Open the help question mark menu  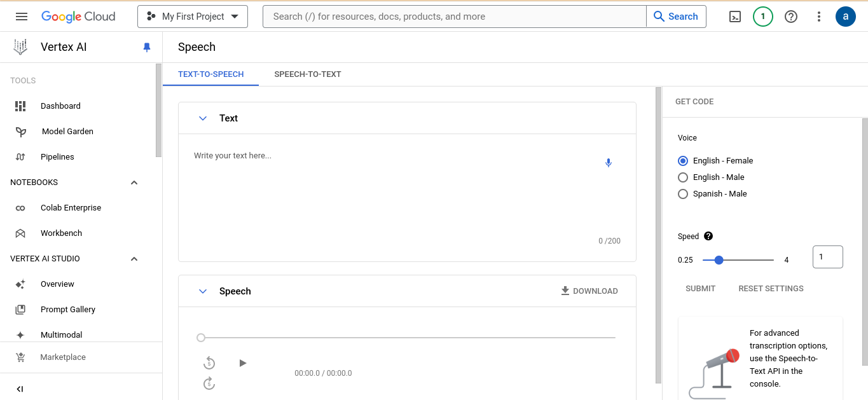[x=791, y=17]
